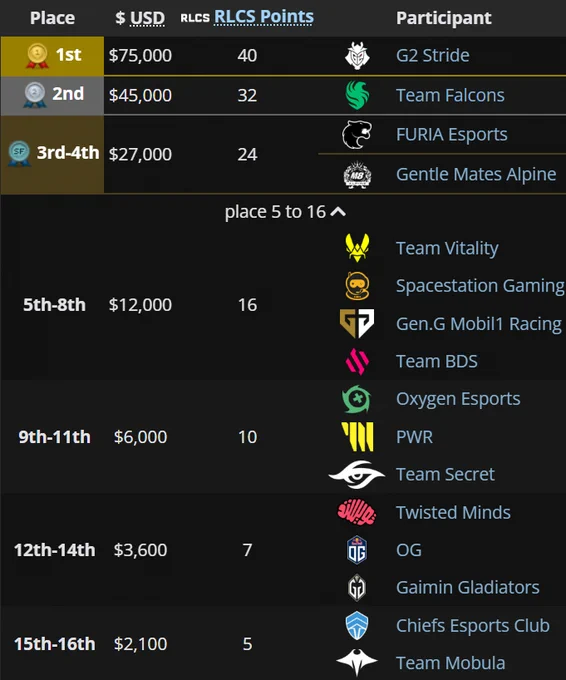Click the Gentle Mates Alpine logo

357,174
